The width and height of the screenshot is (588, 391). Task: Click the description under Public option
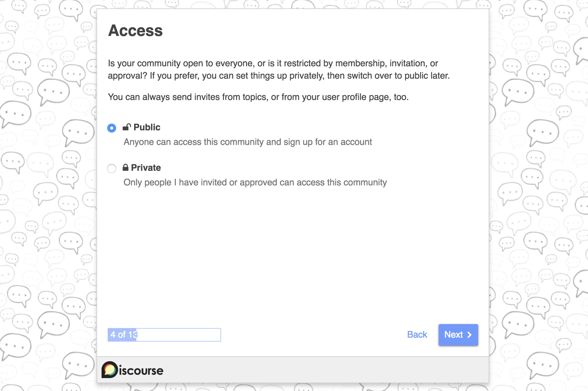(248, 142)
